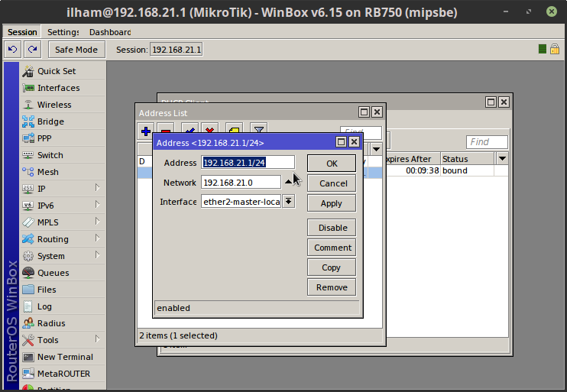Click the Session address field
Viewport: 567px width, 392px height.
point(177,50)
